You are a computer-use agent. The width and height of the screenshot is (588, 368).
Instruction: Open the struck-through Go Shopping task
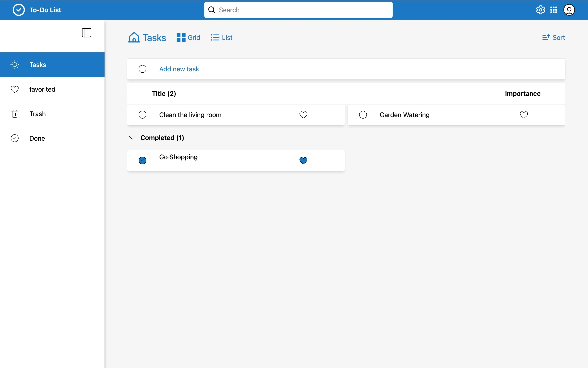pos(178,157)
